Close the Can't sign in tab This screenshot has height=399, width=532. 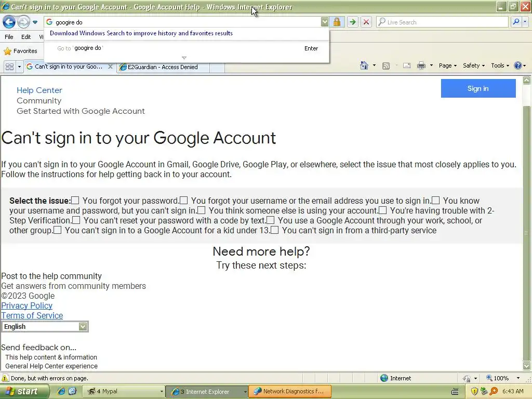coord(110,66)
